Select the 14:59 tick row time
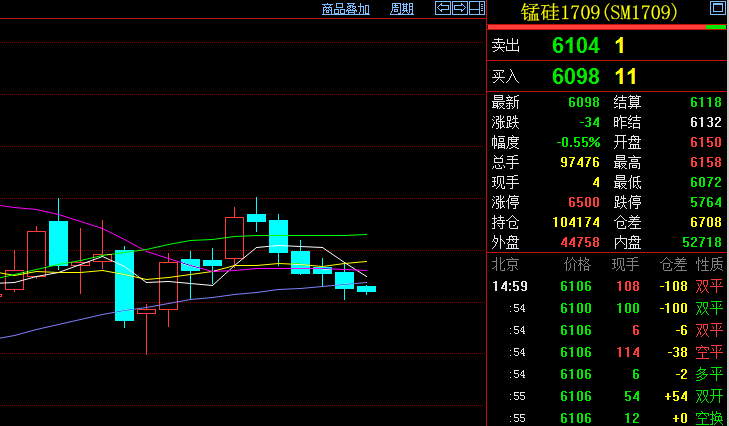This screenshot has height=426, width=729. 510,286
